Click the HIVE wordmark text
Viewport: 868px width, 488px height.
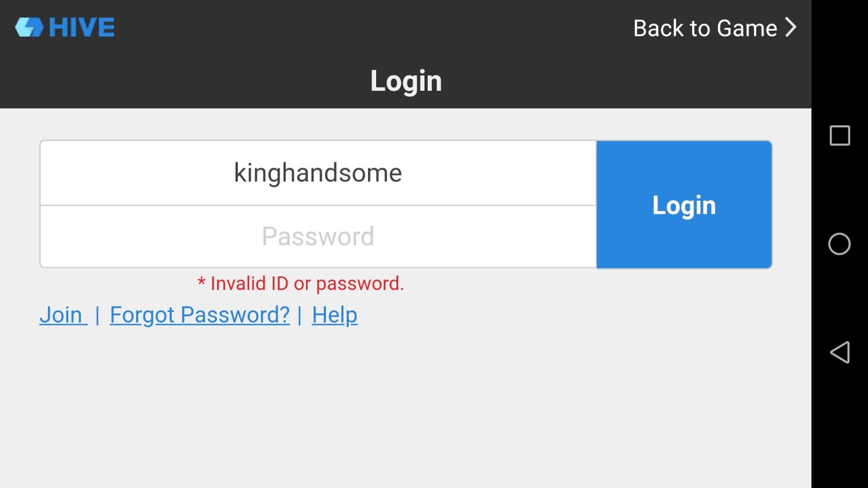[x=82, y=27]
